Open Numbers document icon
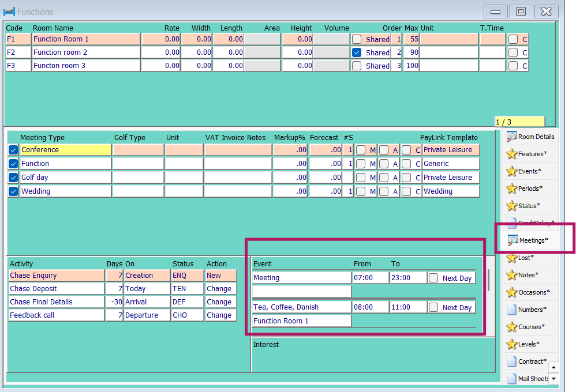The image size is (576, 392). click(511, 310)
